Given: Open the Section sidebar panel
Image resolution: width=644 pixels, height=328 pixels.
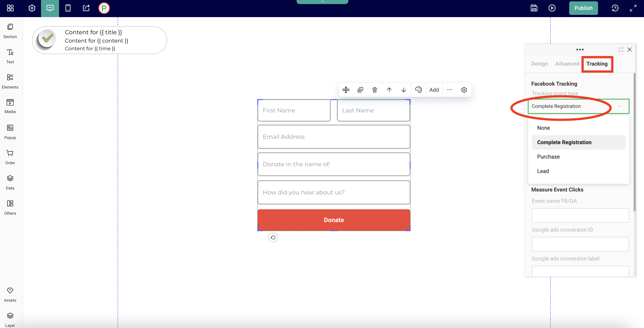Looking at the screenshot, I should coord(10,31).
